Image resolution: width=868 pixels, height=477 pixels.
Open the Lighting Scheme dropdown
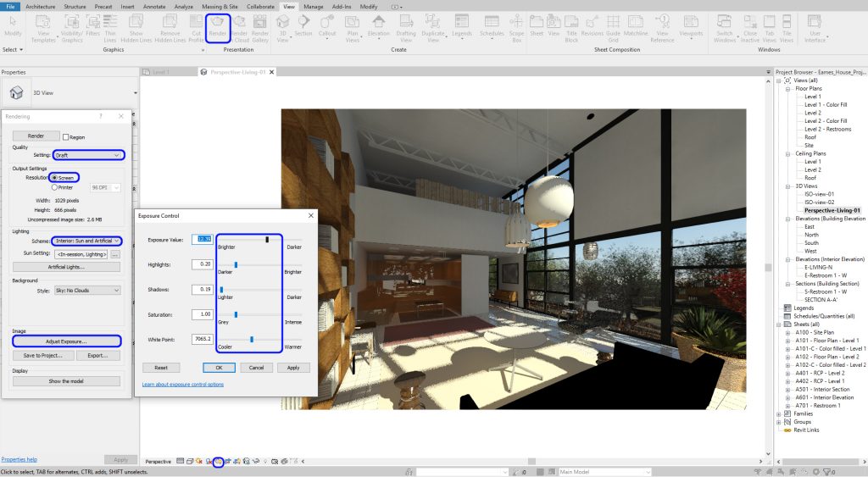86,241
